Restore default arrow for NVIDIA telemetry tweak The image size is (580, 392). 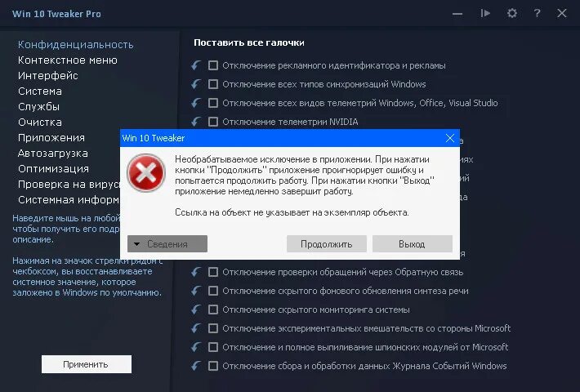click(x=196, y=122)
